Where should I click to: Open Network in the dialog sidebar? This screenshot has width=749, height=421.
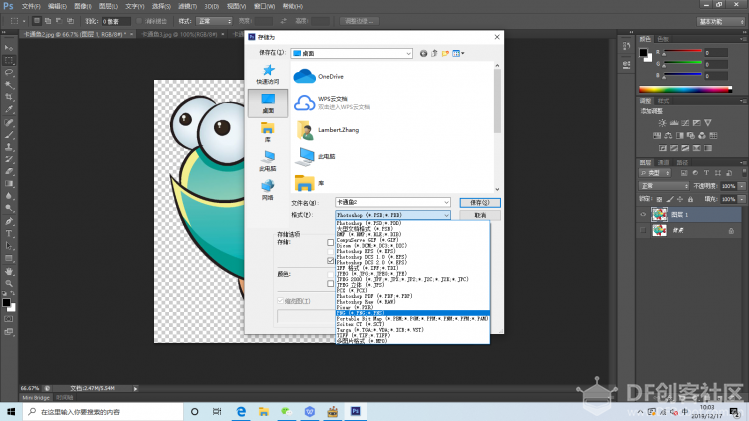coord(268,190)
